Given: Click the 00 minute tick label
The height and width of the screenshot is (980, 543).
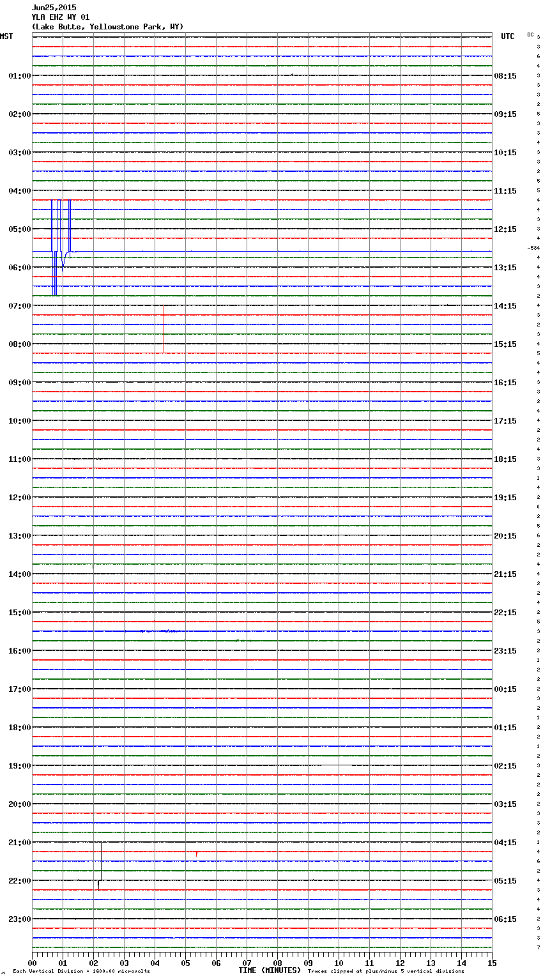Looking at the screenshot, I should (32, 962).
